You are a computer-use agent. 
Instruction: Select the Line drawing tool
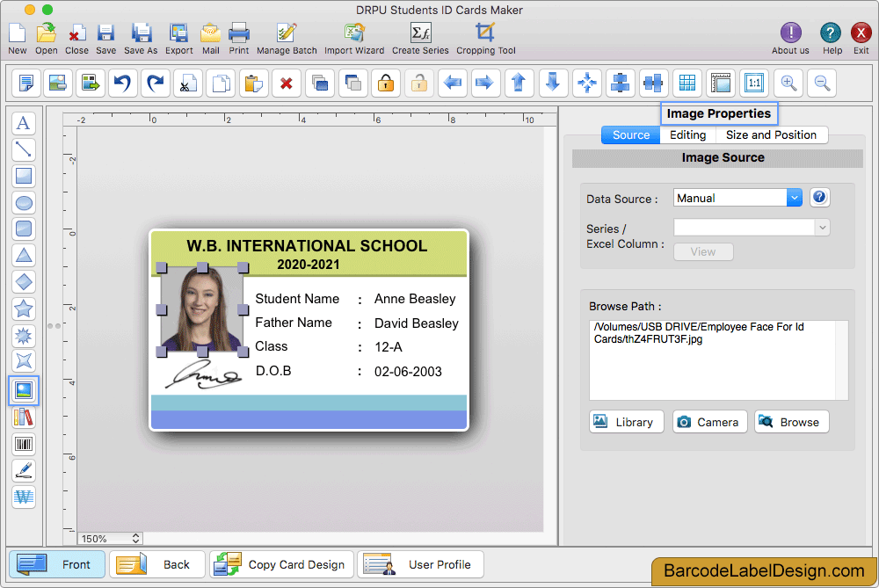(x=24, y=149)
